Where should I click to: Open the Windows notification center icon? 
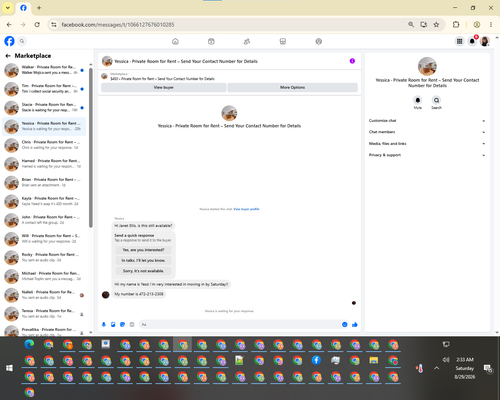pos(488,368)
